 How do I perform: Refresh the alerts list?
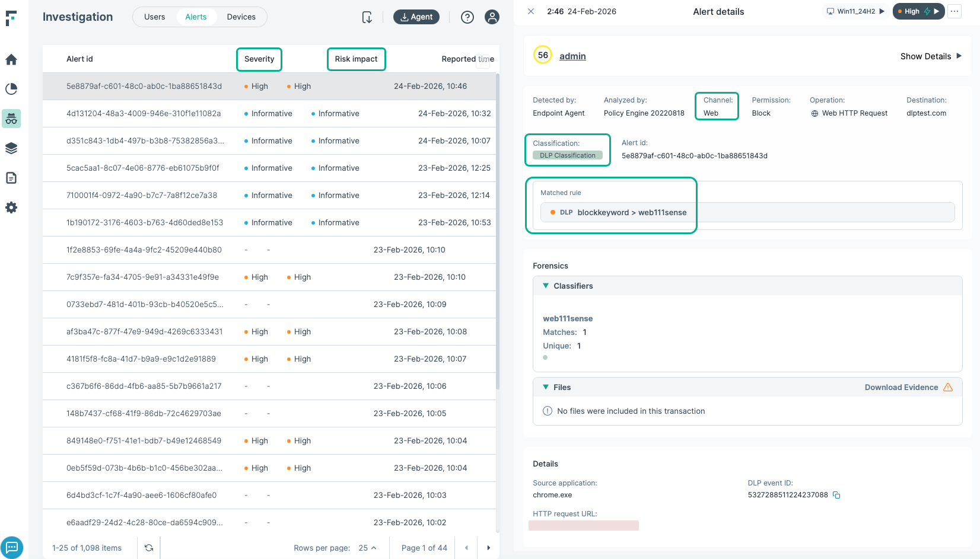click(x=149, y=548)
